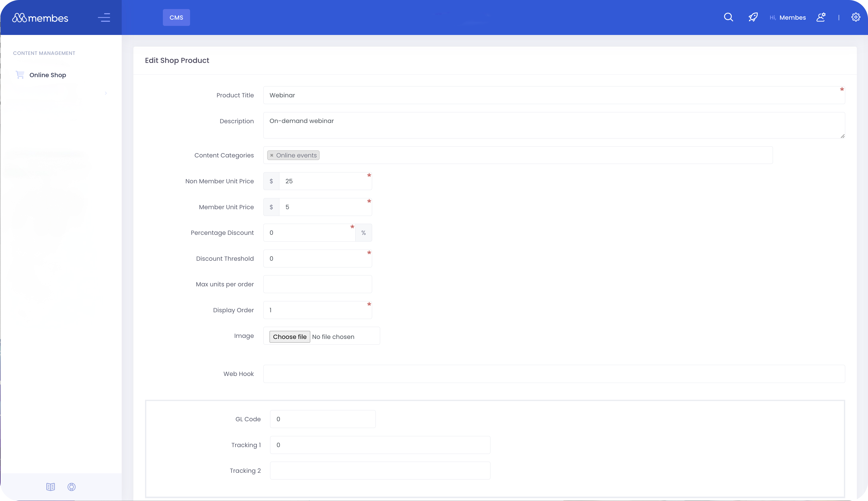868x501 pixels.
Task: Click the Membes logo
Action: pos(40,17)
